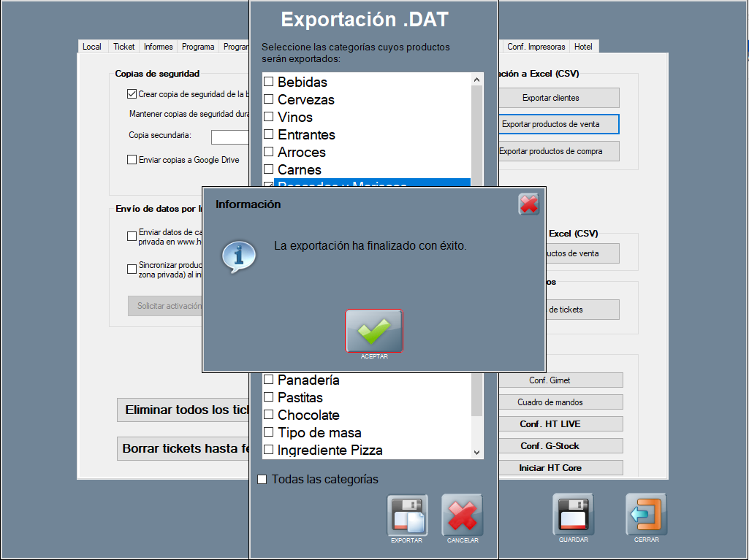This screenshot has width=749, height=560.
Task: Enable Todas las categorías checkbox
Action: click(262, 480)
